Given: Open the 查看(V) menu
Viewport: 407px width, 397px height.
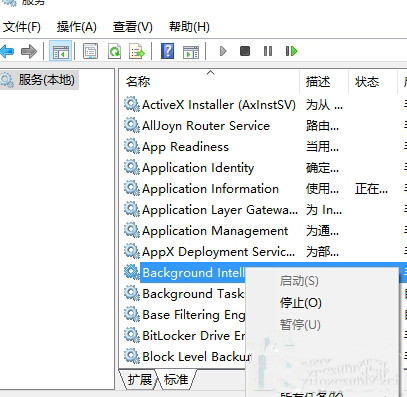Looking at the screenshot, I should click(133, 27).
